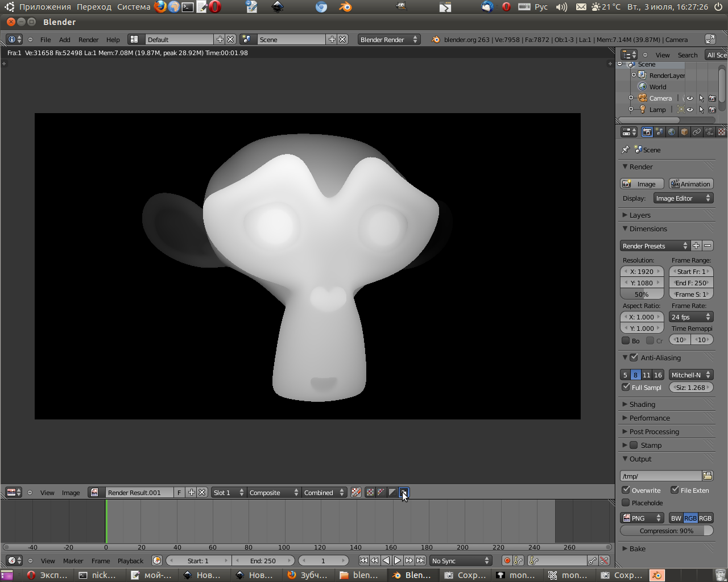Toggle Camera selectability arrow icon in outliner
Image resolution: width=728 pixels, height=582 pixels.
(701, 98)
